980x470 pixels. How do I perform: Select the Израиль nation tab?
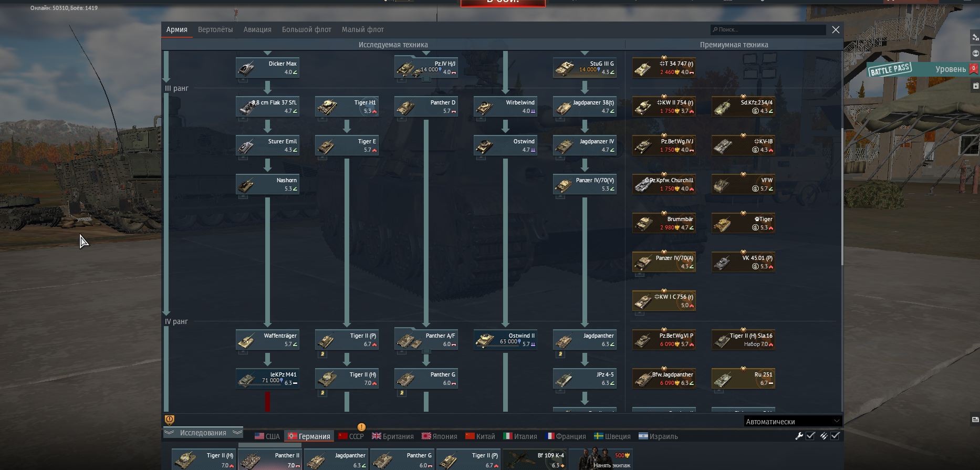(658, 436)
